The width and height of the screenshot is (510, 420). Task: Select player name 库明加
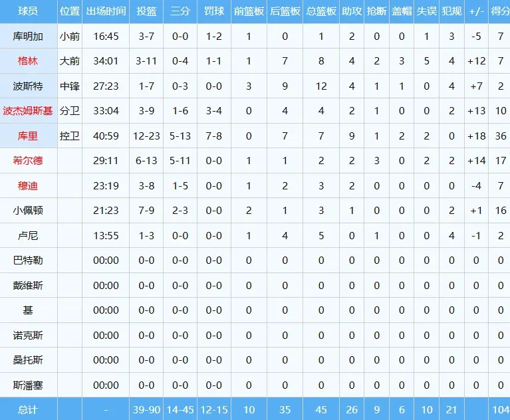point(28,37)
